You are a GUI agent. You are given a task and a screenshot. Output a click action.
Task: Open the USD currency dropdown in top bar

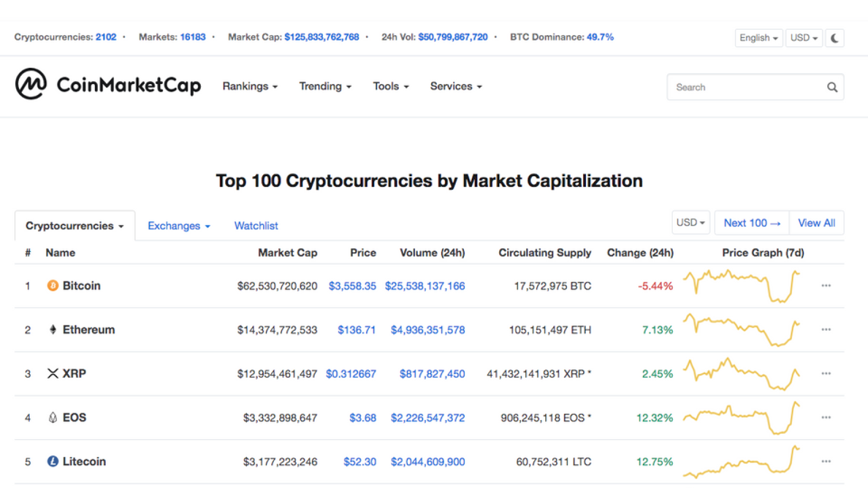[x=804, y=38]
